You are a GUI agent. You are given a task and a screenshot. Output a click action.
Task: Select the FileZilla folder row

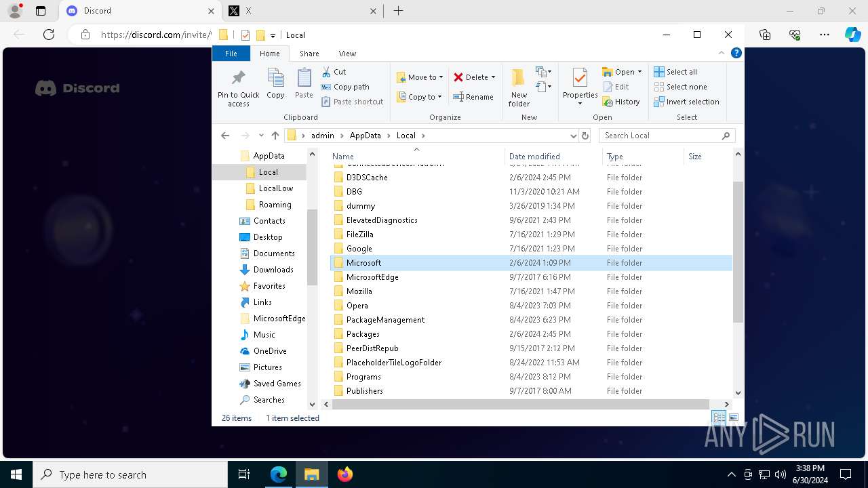pos(531,235)
